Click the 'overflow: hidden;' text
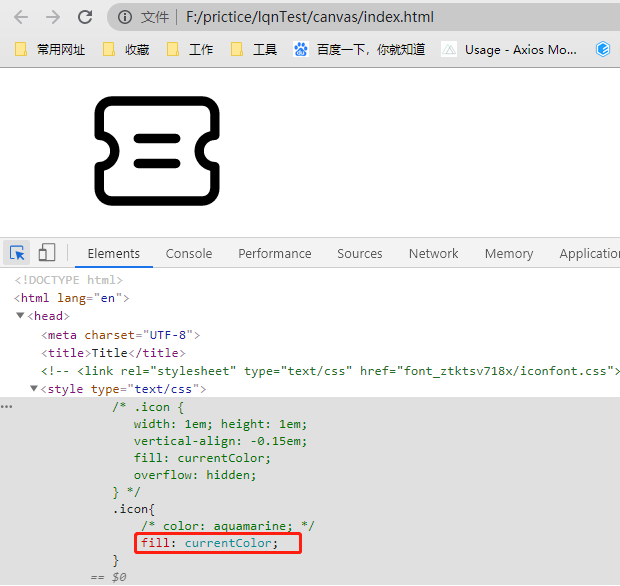This screenshot has height=586, width=620. point(195,474)
